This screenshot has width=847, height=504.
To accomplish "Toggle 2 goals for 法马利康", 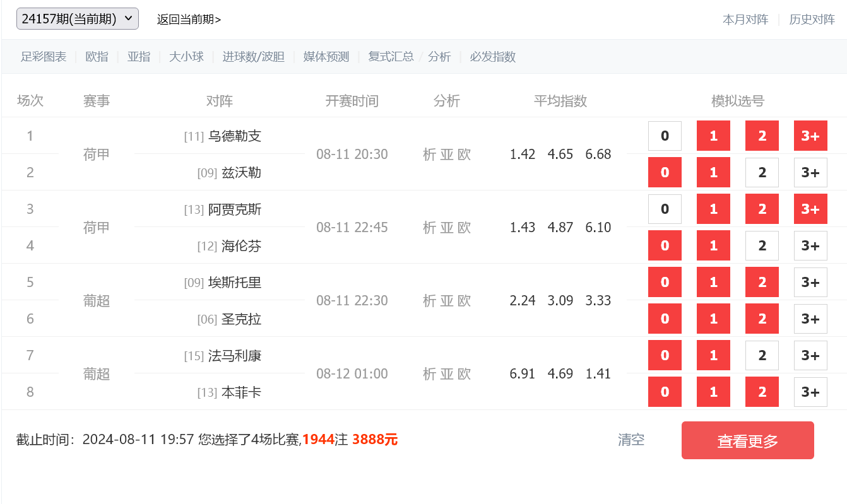I will click(x=762, y=356).
